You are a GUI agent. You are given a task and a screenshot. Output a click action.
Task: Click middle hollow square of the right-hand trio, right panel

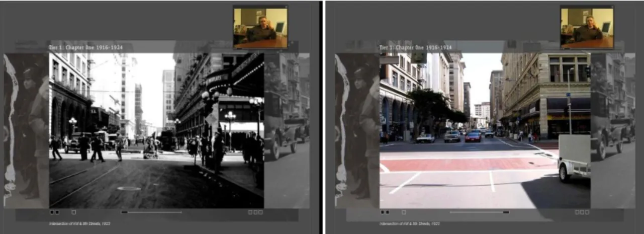(582, 212)
